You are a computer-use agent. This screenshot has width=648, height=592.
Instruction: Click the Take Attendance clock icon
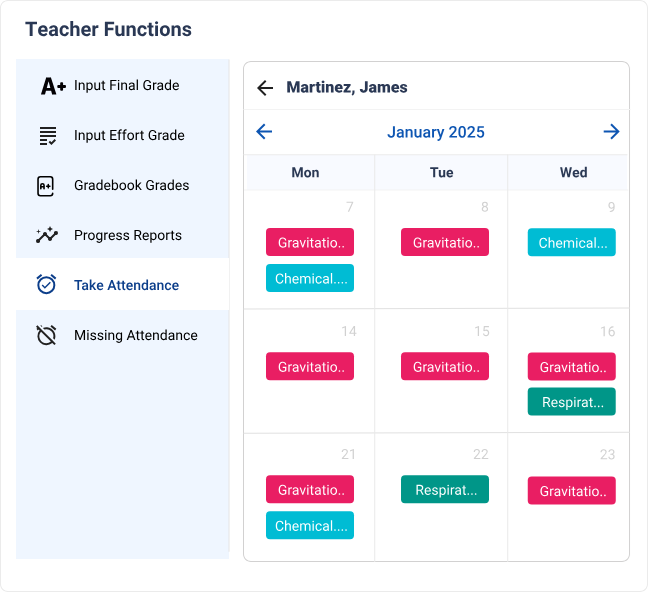[46, 285]
